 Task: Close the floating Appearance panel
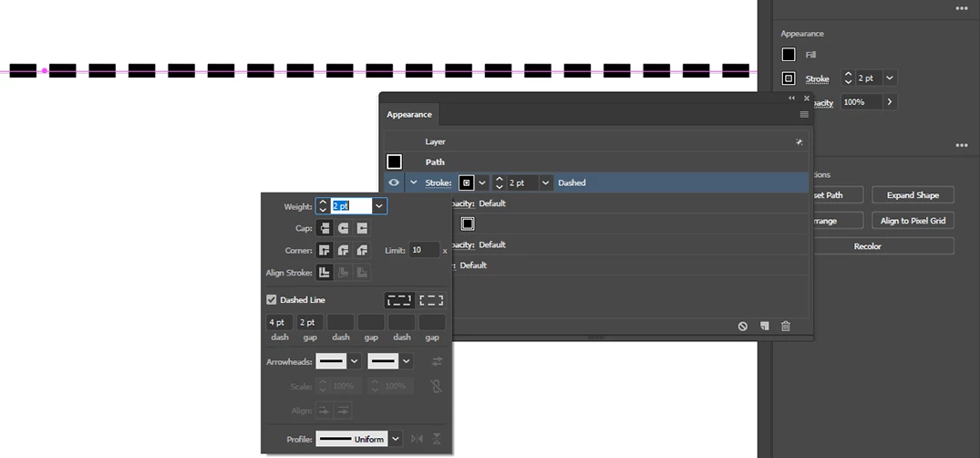806,99
